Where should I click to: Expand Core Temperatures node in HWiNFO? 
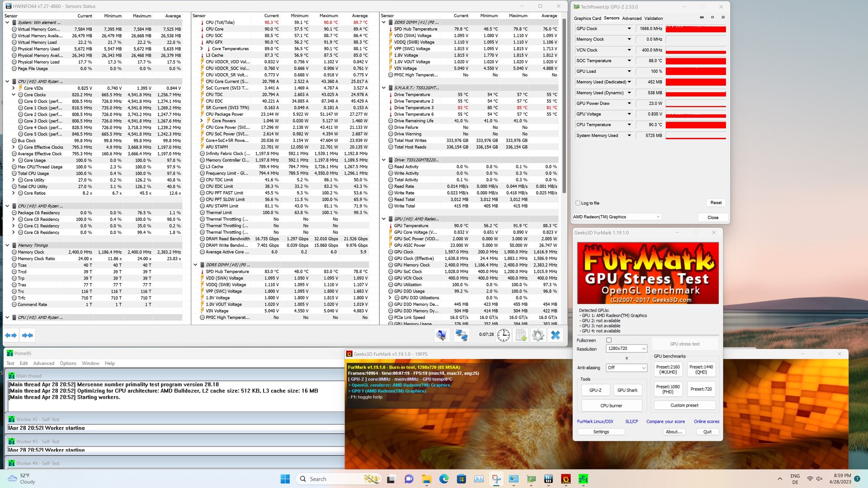(202, 49)
